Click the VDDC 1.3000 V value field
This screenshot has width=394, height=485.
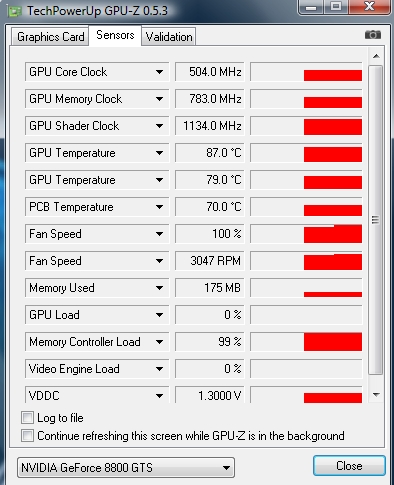pyautogui.click(x=210, y=395)
